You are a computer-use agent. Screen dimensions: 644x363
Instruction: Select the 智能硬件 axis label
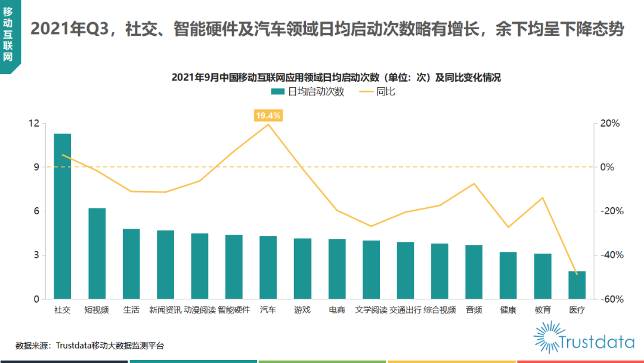(x=234, y=310)
